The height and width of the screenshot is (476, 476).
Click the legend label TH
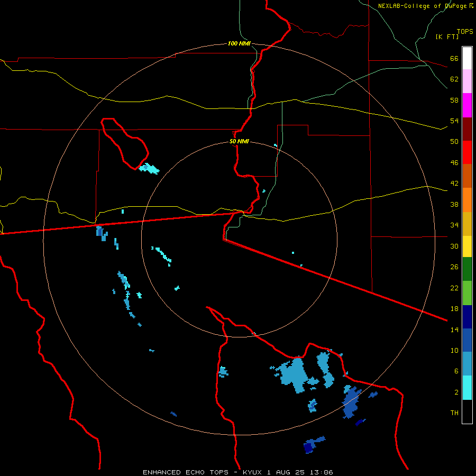click(454, 413)
